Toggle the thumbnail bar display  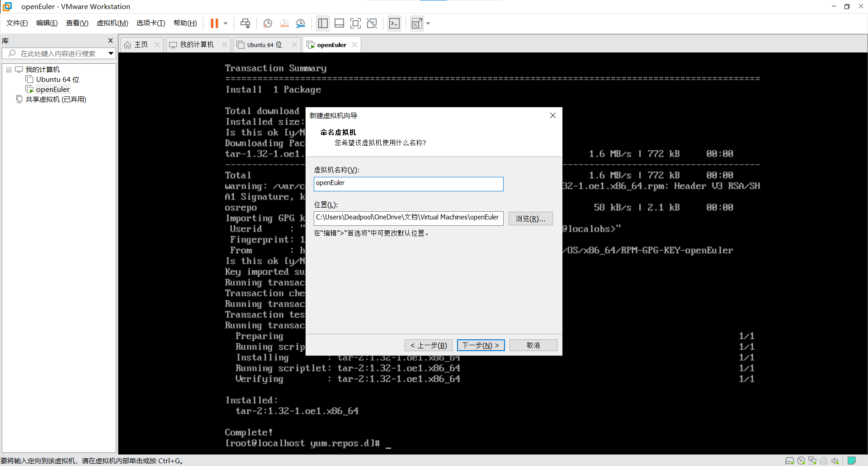click(339, 23)
